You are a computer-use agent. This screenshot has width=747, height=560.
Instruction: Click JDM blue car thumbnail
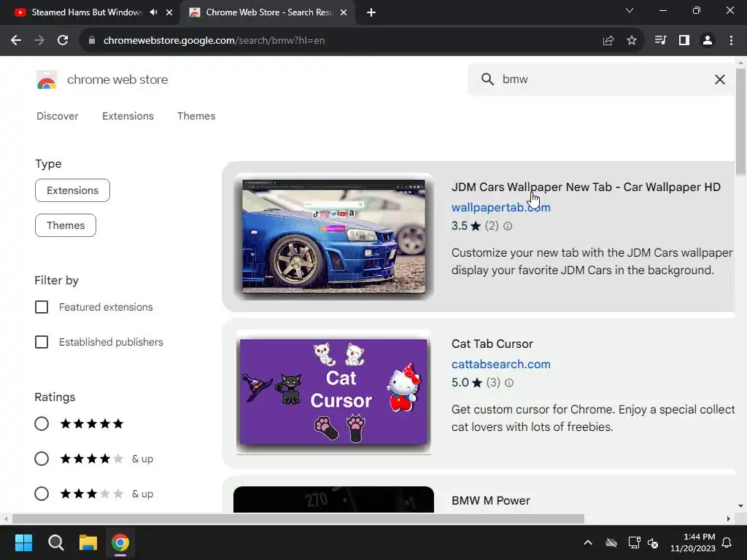[333, 236]
